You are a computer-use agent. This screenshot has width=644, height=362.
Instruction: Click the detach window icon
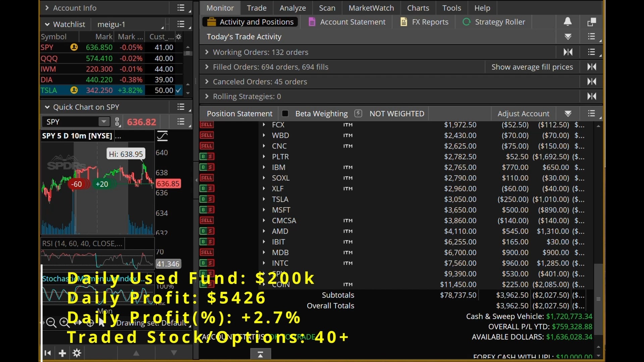[x=592, y=22]
